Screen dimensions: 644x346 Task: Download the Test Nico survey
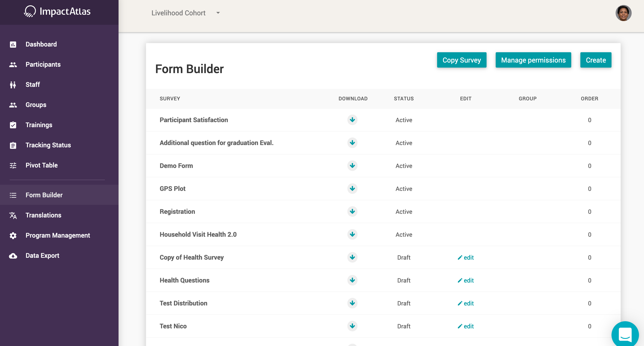pyautogui.click(x=352, y=326)
